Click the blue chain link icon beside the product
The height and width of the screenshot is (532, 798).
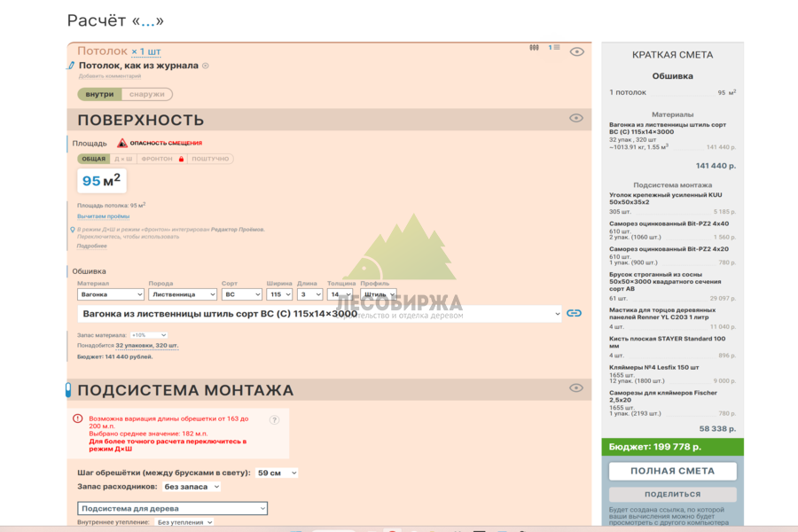tap(574, 313)
